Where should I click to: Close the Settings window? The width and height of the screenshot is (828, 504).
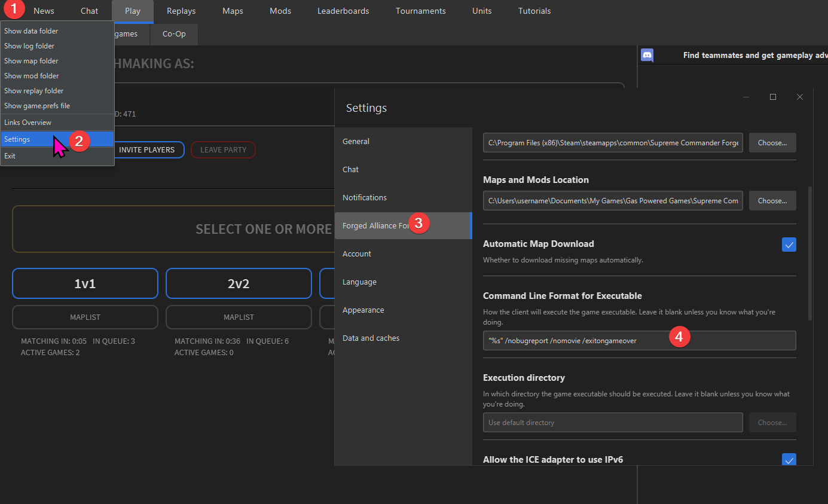[x=800, y=97]
